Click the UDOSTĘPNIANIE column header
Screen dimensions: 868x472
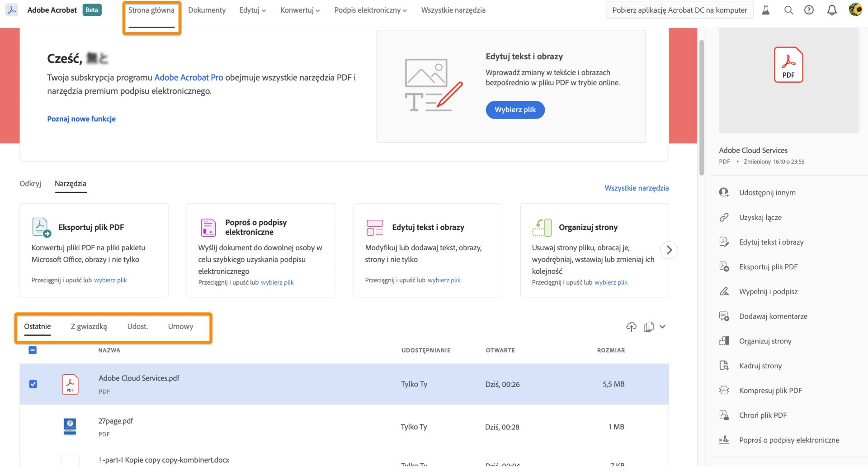point(426,350)
